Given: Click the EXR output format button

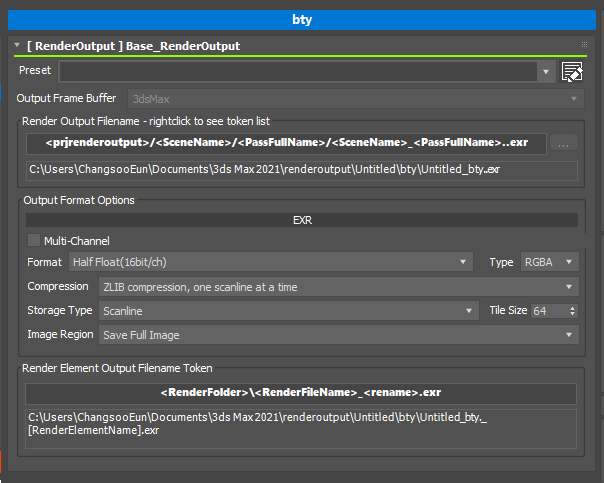Looking at the screenshot, I should (x=301, y=220).
